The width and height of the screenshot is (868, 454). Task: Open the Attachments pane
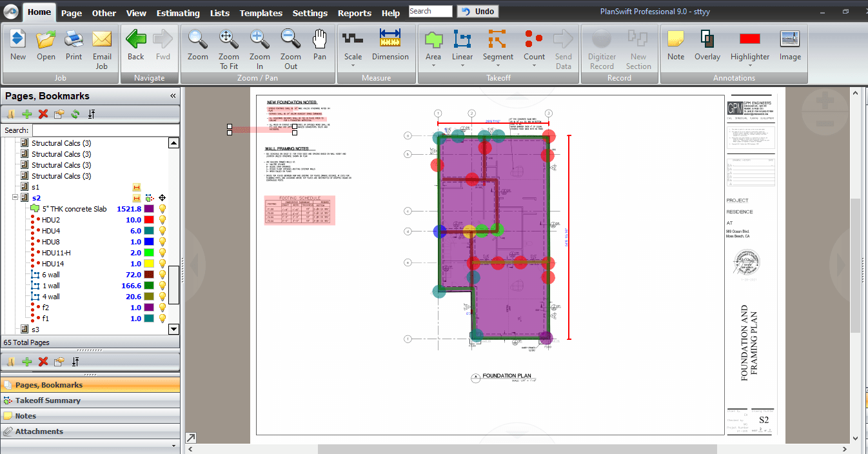[x=90, y=431]
